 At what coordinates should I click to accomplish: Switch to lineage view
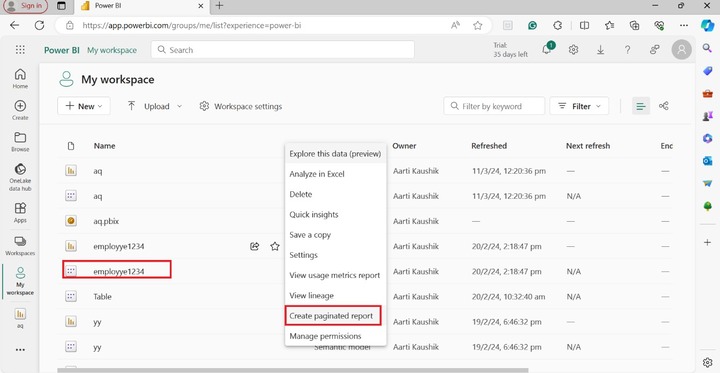664,106
